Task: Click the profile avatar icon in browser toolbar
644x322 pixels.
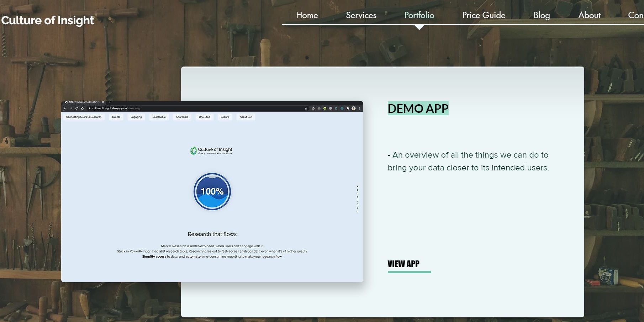Action: click(x=353, y=109)
